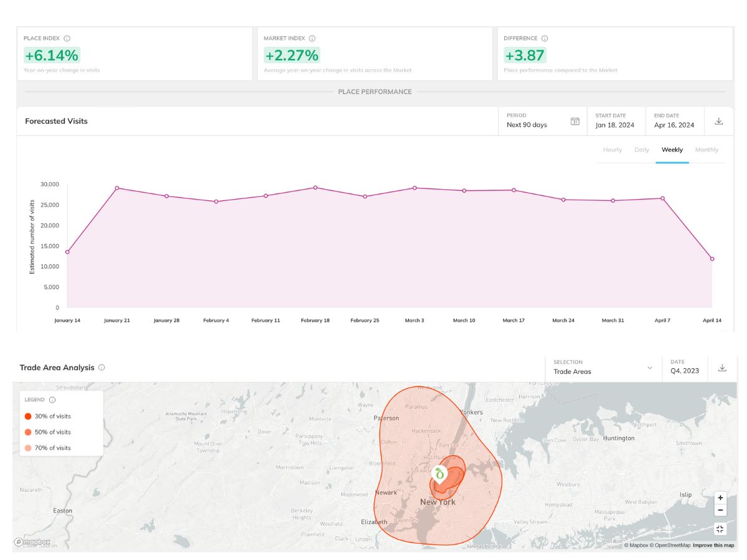Download the Forecasted Visits chart data

click(x=718, y=122)
